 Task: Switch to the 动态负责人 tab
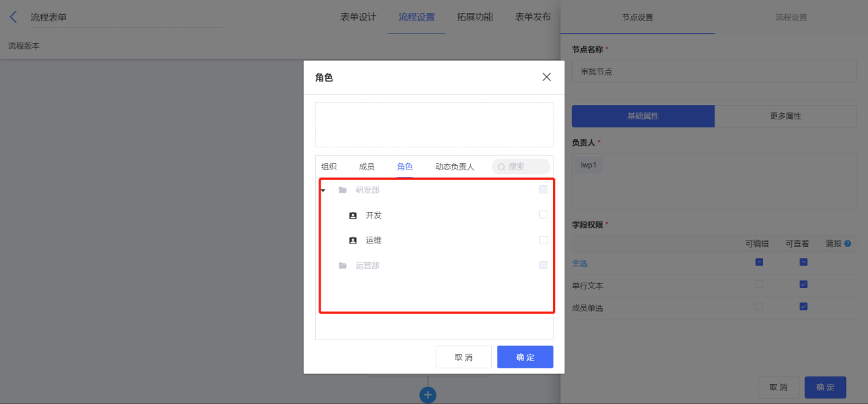(x=454, y=167)
